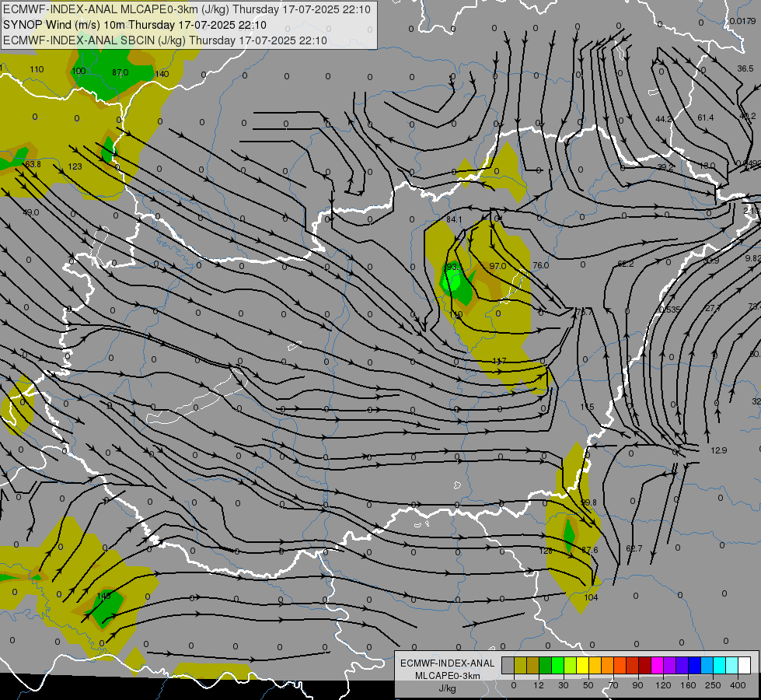Pick the olive swatch right of grey
Screen dimensions: 761x700
click(520, 665)
